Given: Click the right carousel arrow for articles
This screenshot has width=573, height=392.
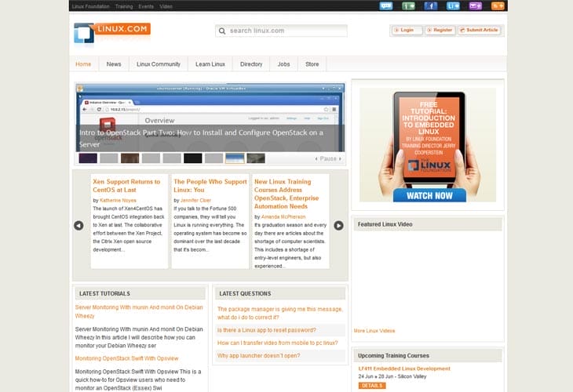Looking at the screenshot, I should (x=338, y=226).
